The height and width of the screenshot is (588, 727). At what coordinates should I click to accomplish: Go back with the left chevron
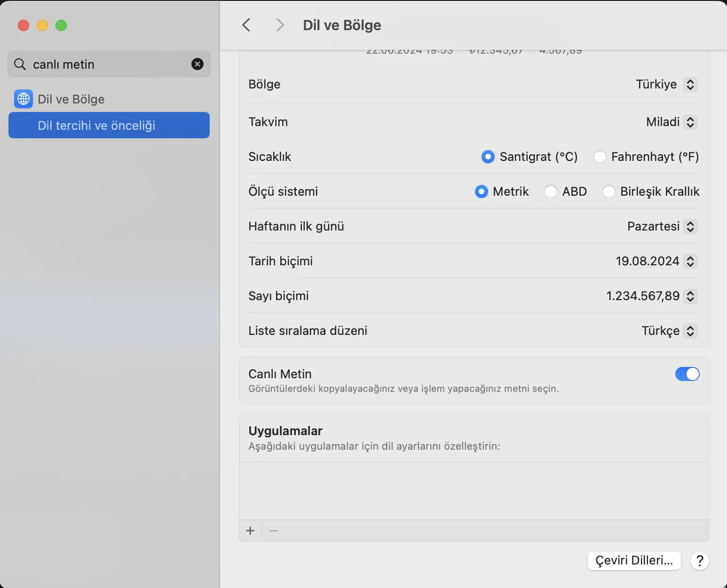[x=246, y=25]
